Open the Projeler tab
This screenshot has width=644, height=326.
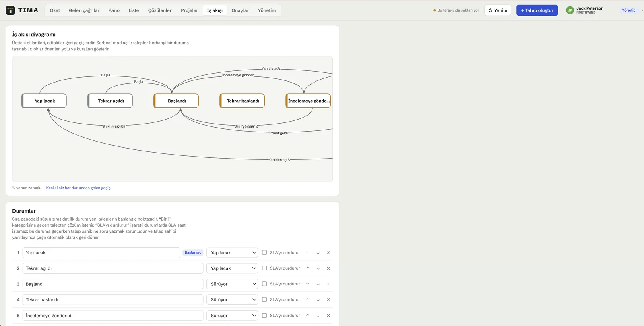tap(189, 10)
